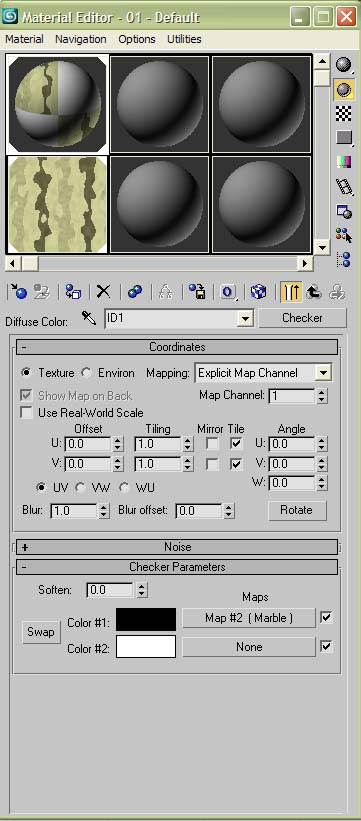Select the VW radio button
The image size is (361, 821).
(81, 487)
